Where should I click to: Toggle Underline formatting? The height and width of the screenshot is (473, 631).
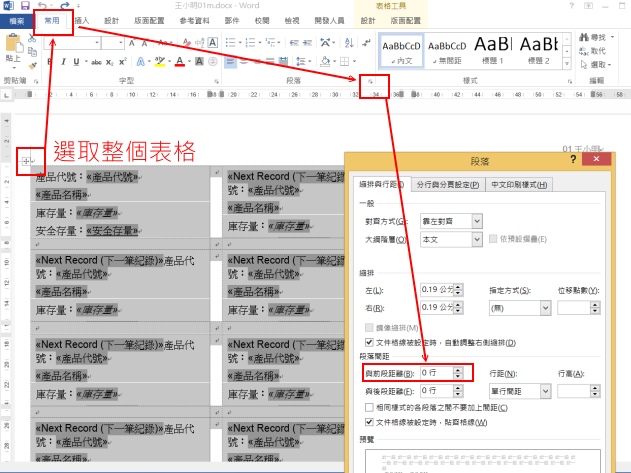tap(76, 62)
